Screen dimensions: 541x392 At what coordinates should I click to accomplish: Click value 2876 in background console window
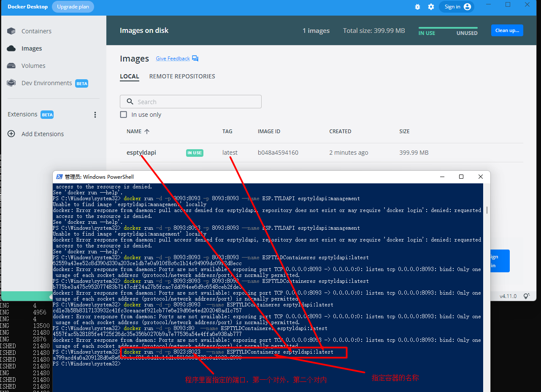[x=40, y=339]
